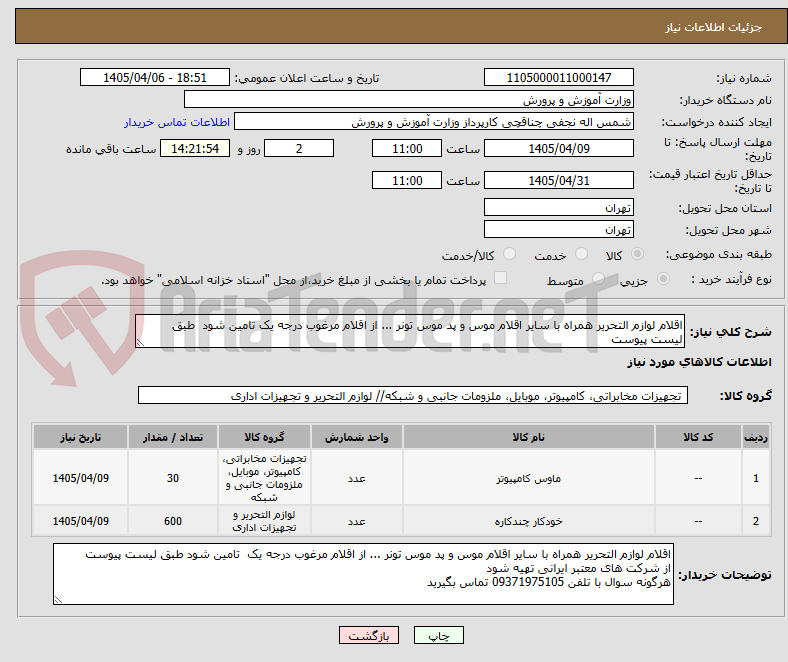Screen dimensions: 788x662
Task: Select the خدمت radio button
Action: tap(581, 254)
